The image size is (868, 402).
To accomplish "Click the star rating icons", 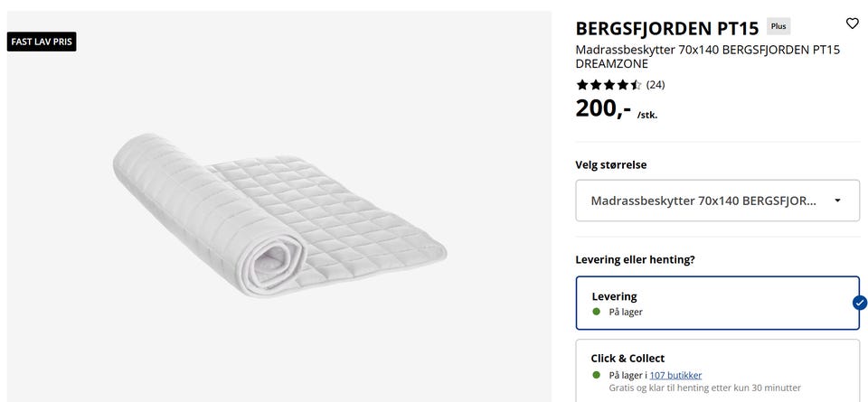I will [x=609, y=85].
